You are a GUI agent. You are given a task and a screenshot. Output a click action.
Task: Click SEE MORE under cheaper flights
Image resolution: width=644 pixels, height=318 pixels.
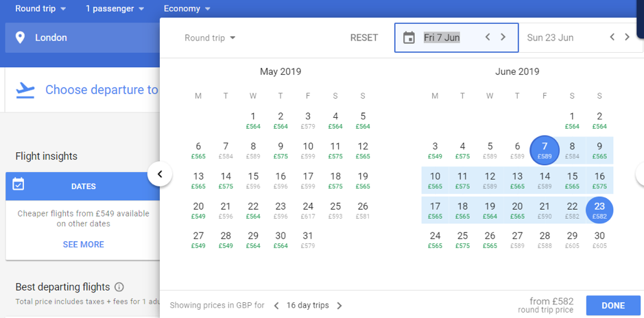coord(83,245)
